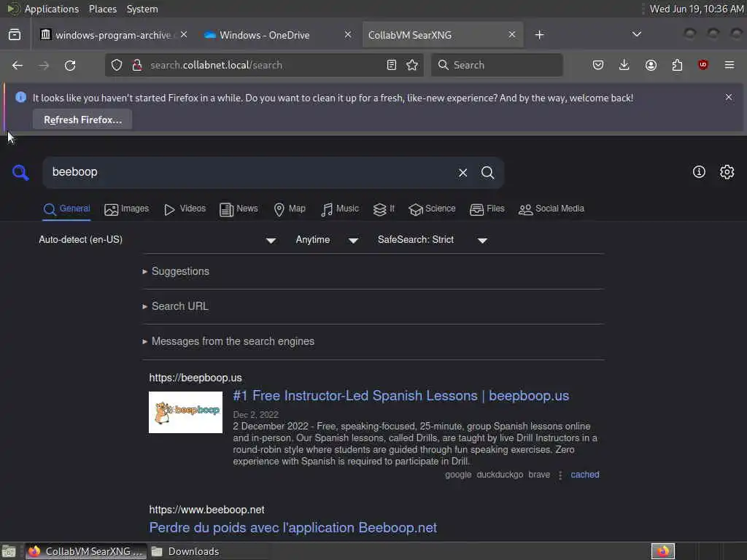Open cached version of beepboop result
The height and width of the screenshot is (560, 747).
pyautogui.click(x=584, y=474)
